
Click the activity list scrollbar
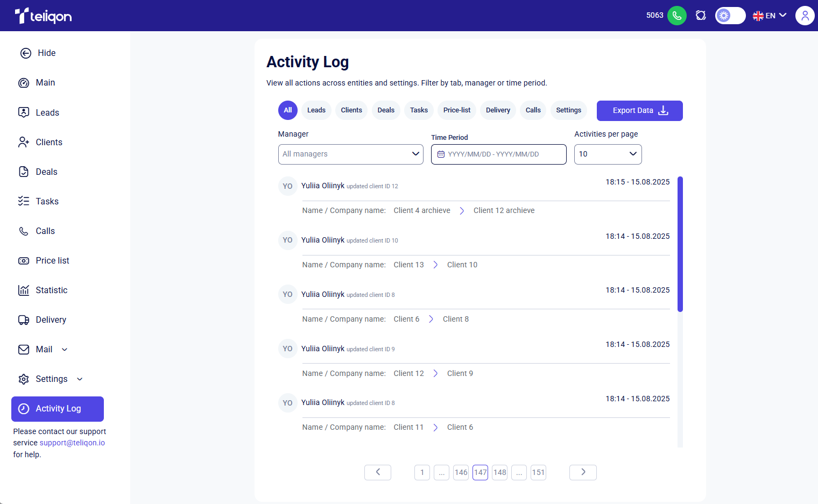pos(680,244)
